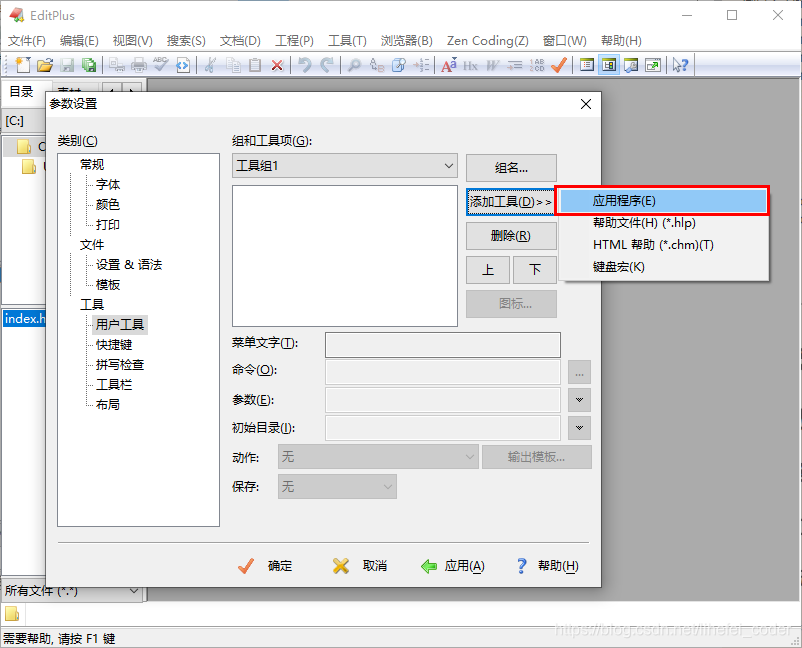Select 字体 in the category tree
This screenshot has height=648, width=802.
point(108,184)
